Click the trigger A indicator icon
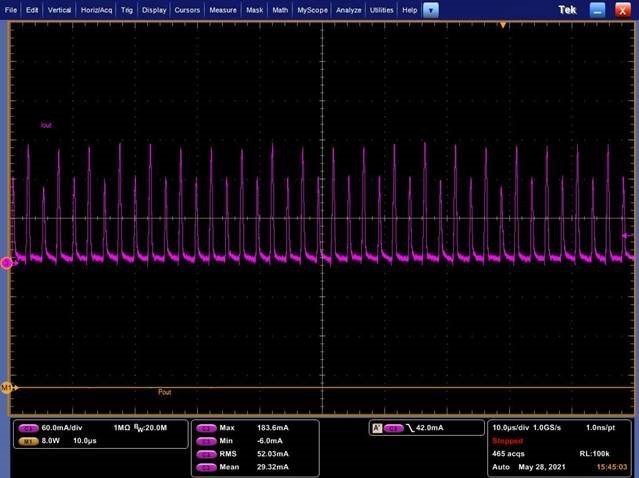This screenshot has height=478, width=639. pos(377,428)
